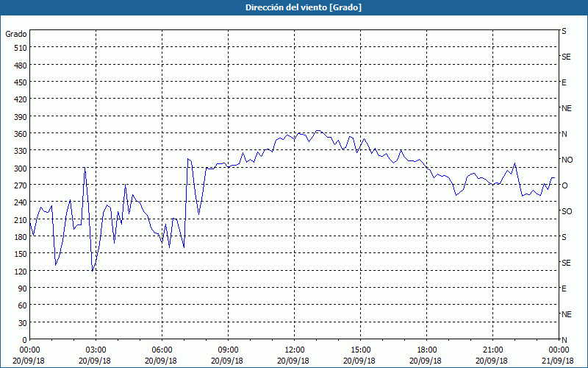Click the 18:00 time label on x-axis
The width and height of the screenshot is (588, 368).
point(427,350)
